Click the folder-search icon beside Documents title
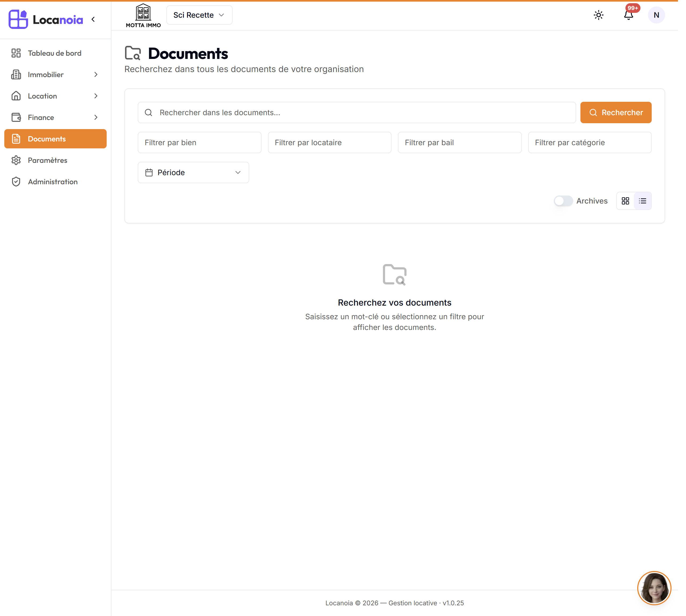The image size is (686, 616). coord(133,53)
